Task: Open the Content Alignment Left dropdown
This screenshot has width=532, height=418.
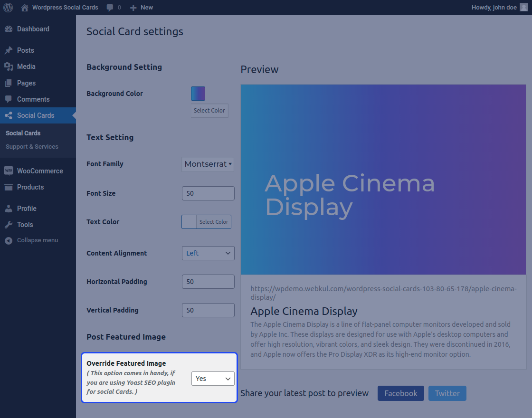Action: click(x=208, y=253)
